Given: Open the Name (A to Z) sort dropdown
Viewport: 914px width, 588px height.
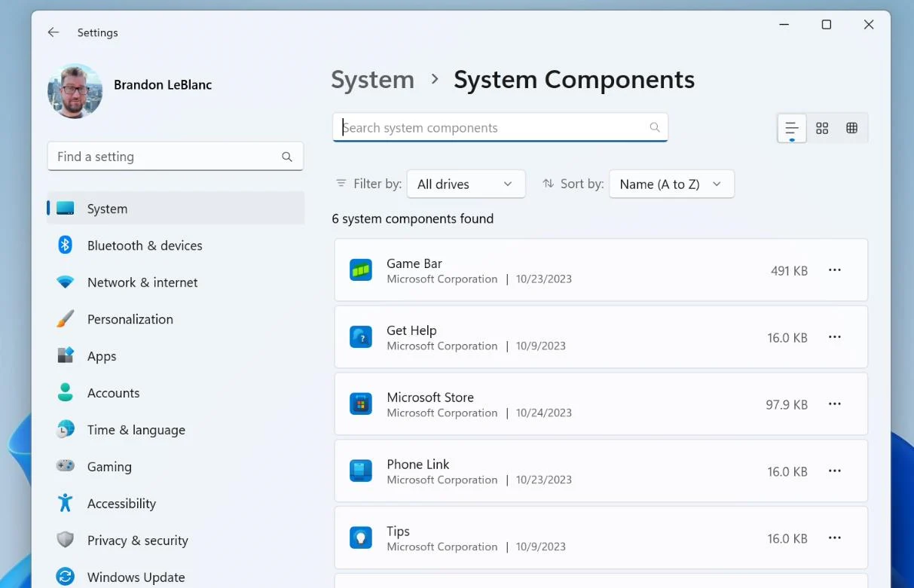Looking at the screenshot, I should tap(671, 184).
